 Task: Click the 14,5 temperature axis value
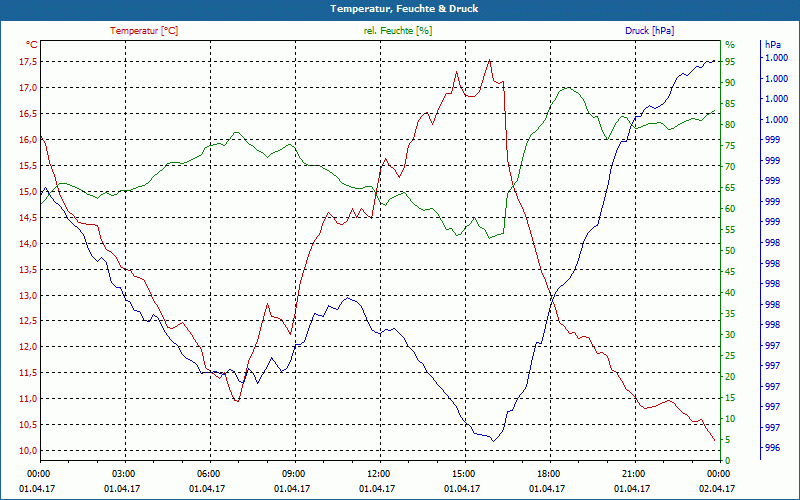28,218
